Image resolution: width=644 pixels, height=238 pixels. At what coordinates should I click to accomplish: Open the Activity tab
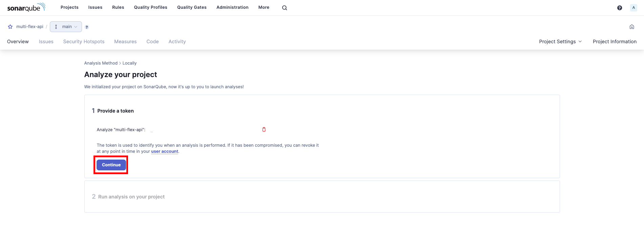(x=177, y=42)
